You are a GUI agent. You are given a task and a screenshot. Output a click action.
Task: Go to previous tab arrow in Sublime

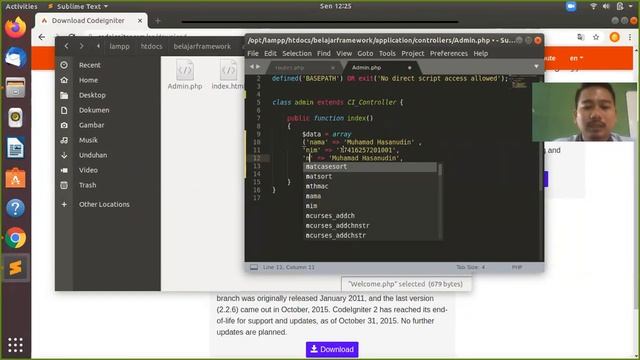coord(251,67)
